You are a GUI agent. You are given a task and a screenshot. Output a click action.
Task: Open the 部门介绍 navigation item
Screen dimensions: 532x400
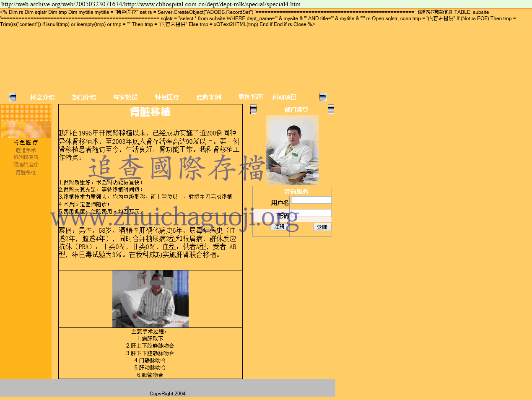84,97
